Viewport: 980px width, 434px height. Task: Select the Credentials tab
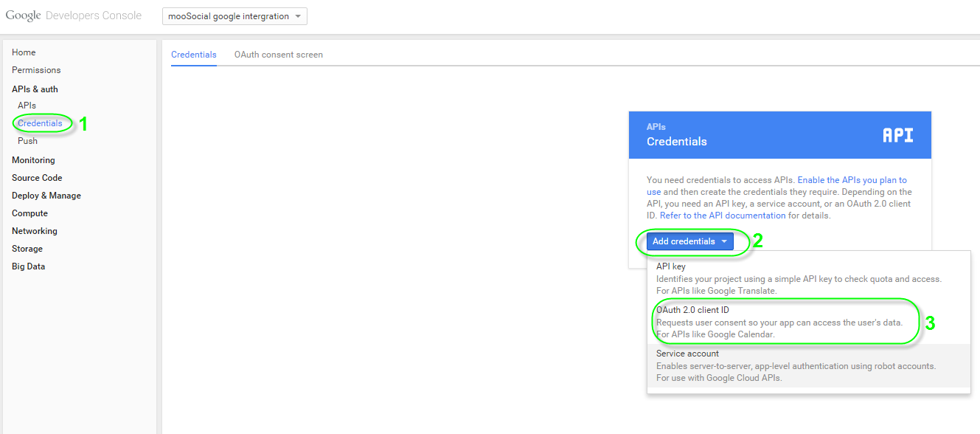click(x=194, y=55)
